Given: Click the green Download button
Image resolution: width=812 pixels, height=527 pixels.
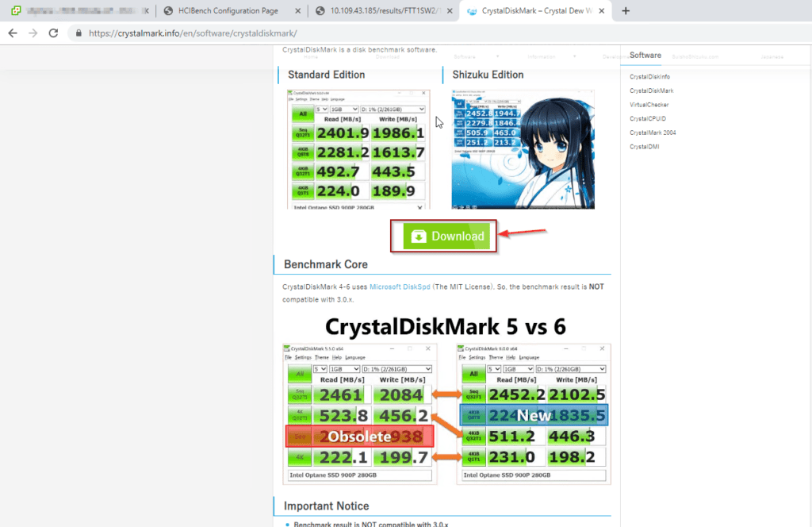Looking at the screenshot, I should click(443, 236).
